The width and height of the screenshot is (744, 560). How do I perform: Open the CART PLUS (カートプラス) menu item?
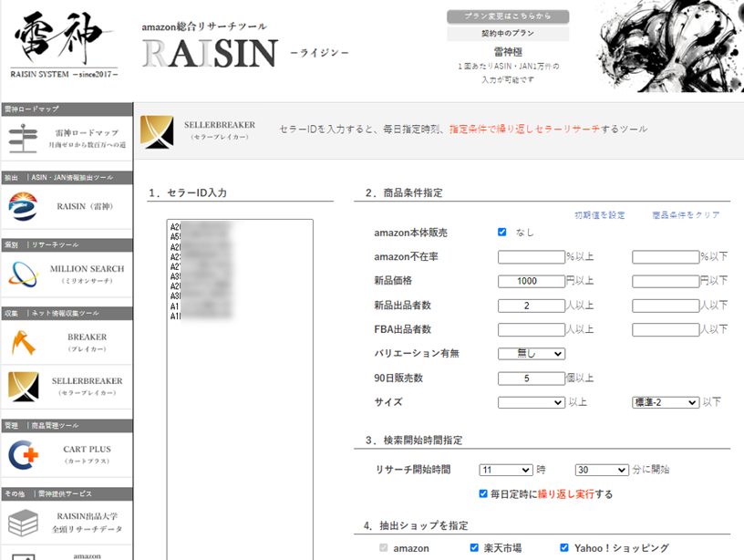click(67, 454)
